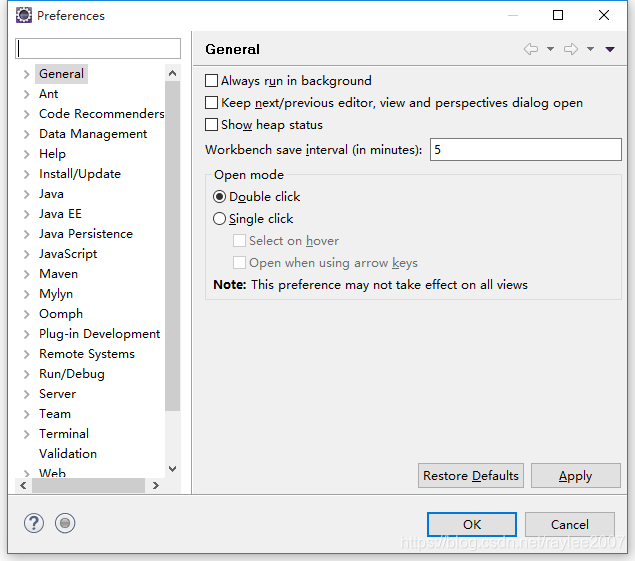
Task: Expand the Code Recommenders node
Action: pos(26,114)
